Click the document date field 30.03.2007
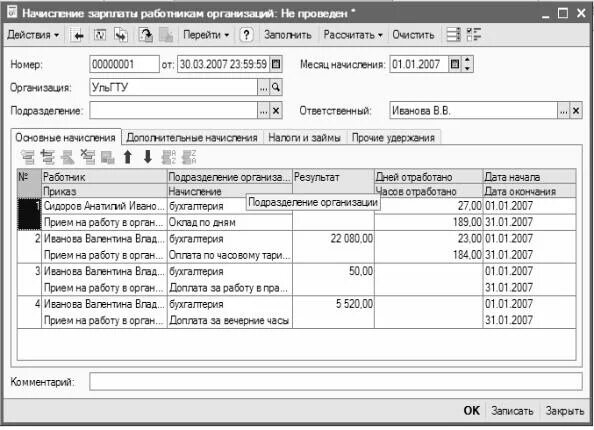594x430 pixels. (x=224, y=64)
